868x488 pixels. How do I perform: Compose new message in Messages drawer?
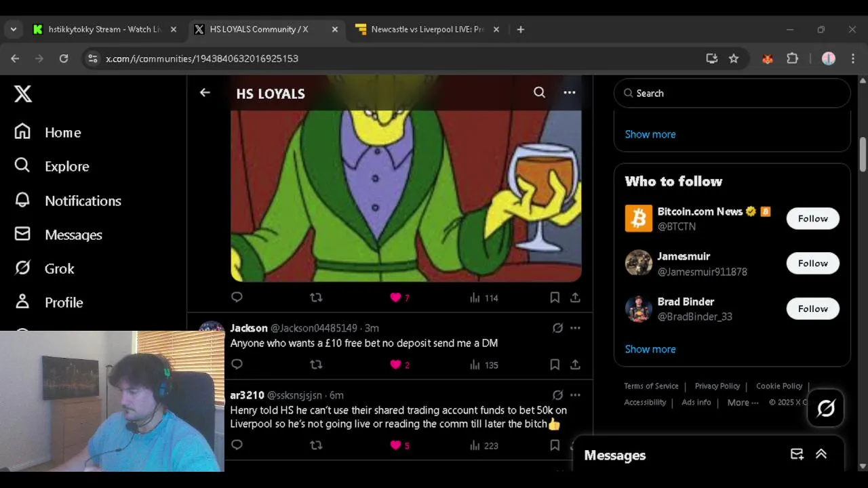pos(797,454)
